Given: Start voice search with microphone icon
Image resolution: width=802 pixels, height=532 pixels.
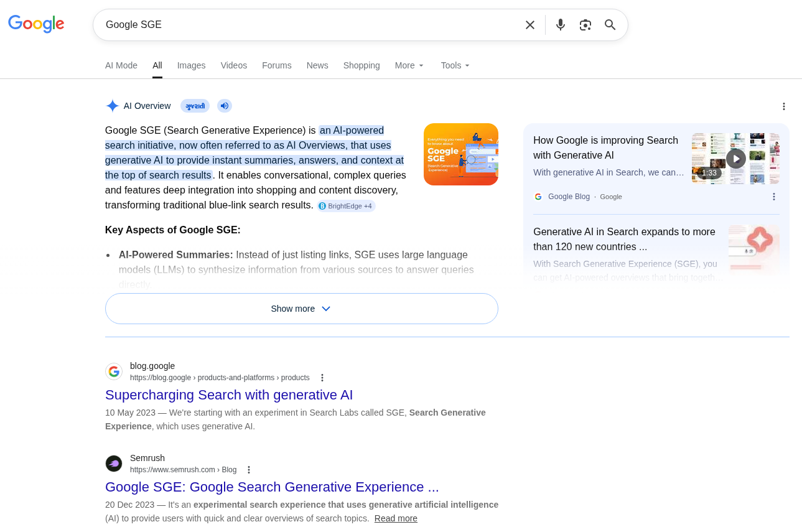Looking at the screenshot, I should tap(561, 25).
